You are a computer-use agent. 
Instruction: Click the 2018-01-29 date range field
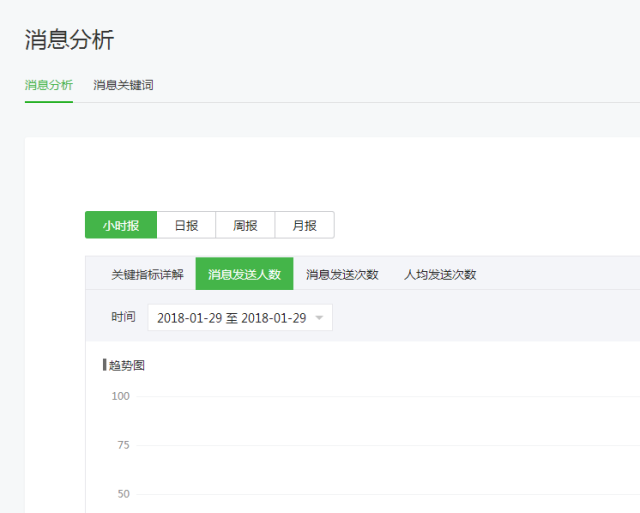231,318
